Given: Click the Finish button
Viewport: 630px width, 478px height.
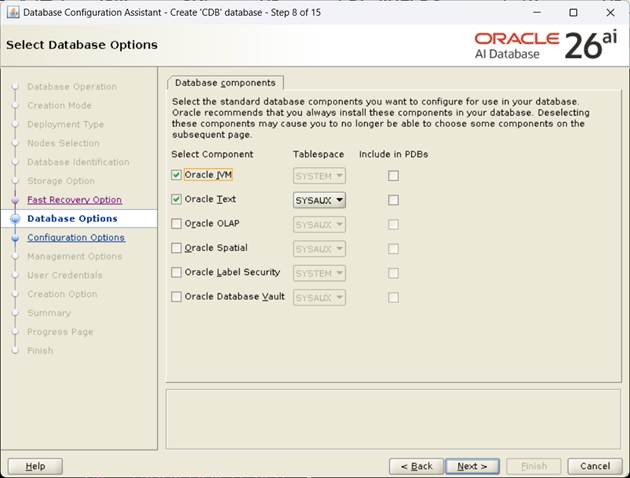Looking at the screenshot, I should 534,466.
